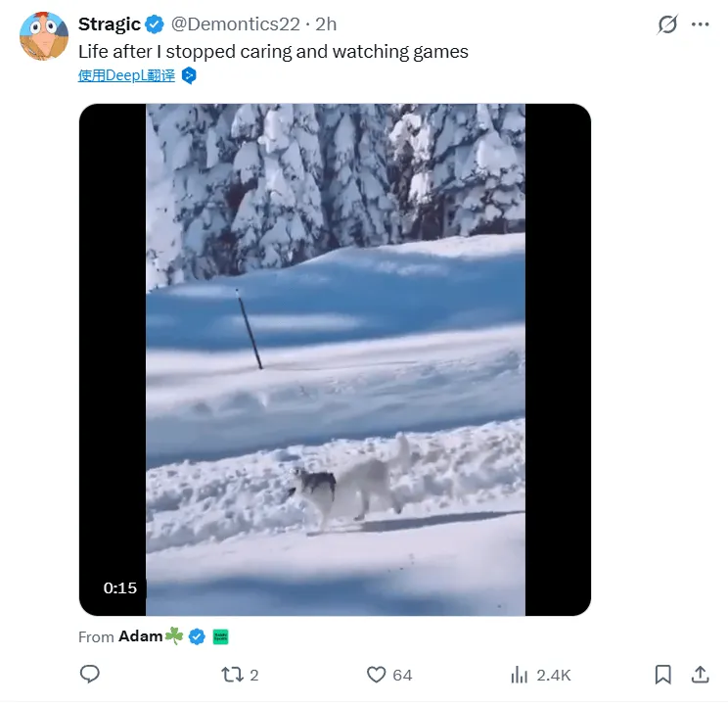Click the blue DeepL logo icon
The height and width of the screenshot is (704, 728).
190,75
